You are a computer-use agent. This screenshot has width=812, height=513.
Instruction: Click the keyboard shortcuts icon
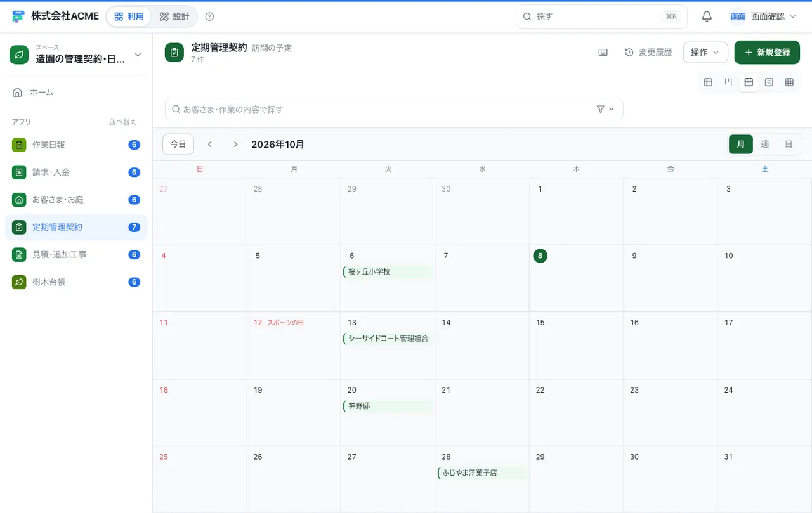(603, 53)
